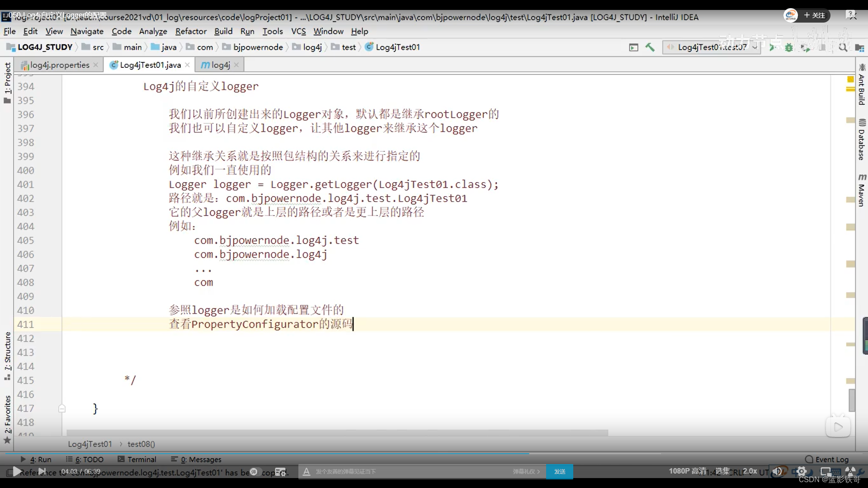This screenshot has width=868, height=488.
Task: Click the blue 发送 send button
Action: pos(560,472)
